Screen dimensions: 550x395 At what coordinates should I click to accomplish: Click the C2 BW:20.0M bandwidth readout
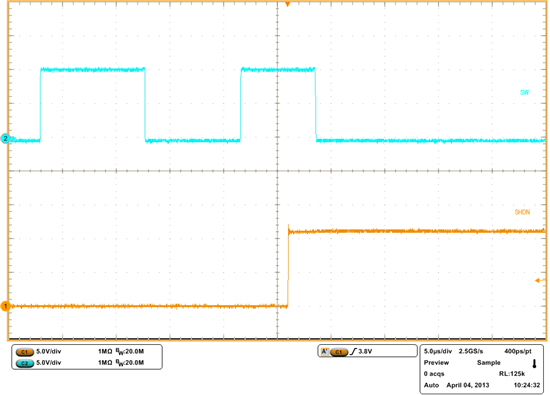[130, 363]
